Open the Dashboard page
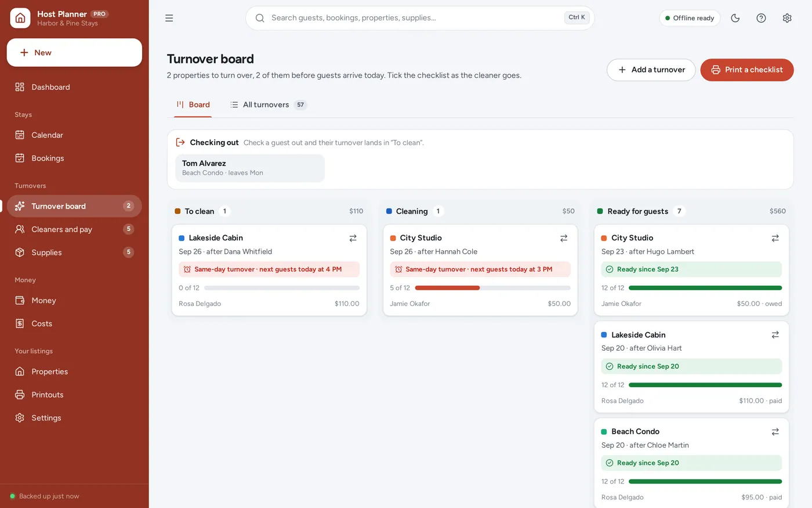 74,87
